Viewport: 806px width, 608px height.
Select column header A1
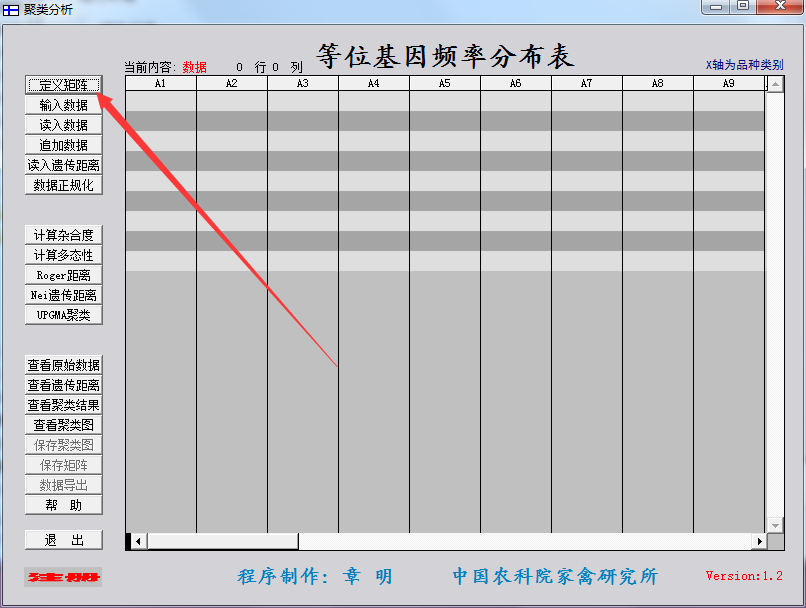[x=161, y=83]
